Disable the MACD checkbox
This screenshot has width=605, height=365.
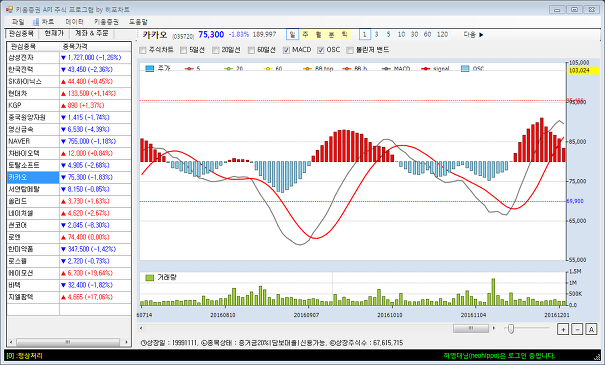286,50
